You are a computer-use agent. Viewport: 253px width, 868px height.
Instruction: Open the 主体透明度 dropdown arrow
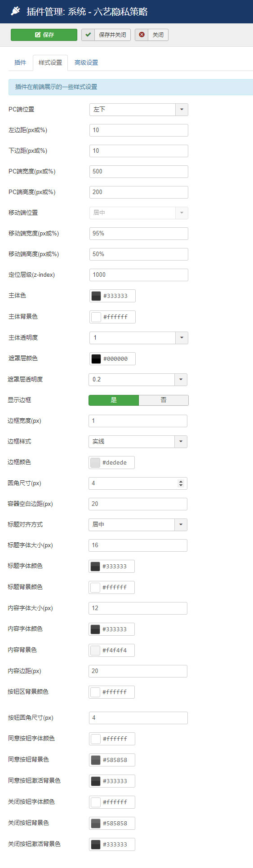pyautogui.click(x=182, y=337)
